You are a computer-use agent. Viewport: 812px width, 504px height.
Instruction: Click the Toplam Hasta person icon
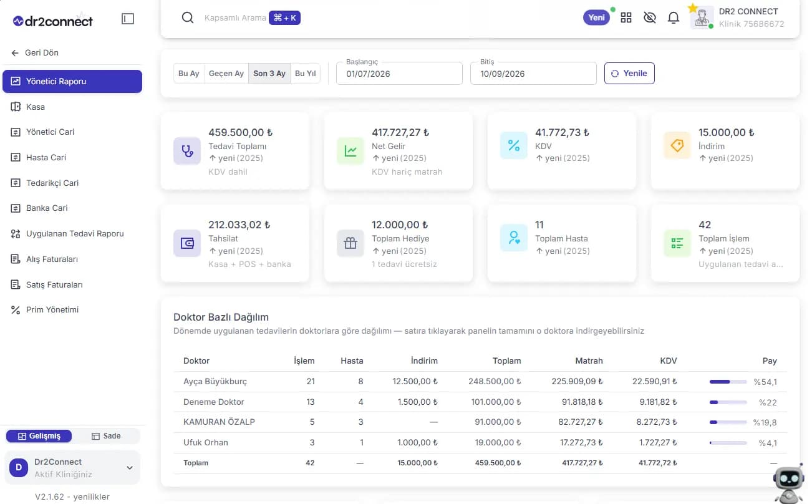pyautogui.click(x=514, y=238)
